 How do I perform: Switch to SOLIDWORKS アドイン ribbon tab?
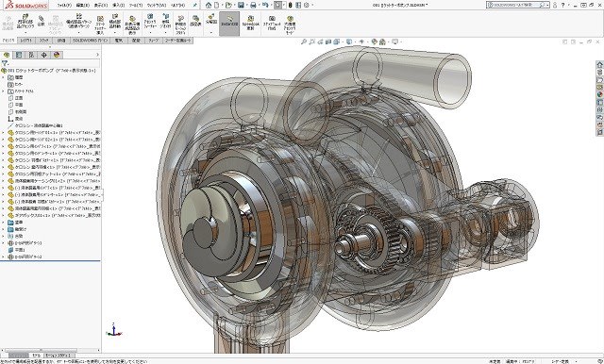click(91, 41)
